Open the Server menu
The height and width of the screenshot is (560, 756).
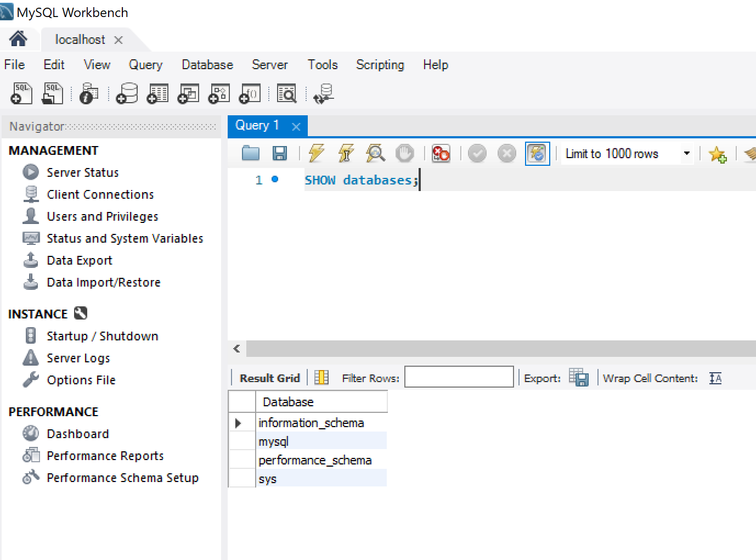(x=269, y=65)
